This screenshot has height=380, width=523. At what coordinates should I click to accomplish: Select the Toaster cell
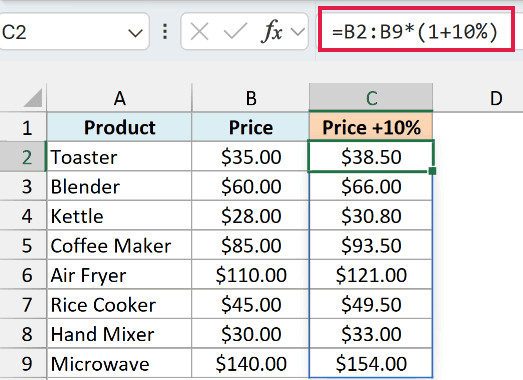tap(119, 156)
